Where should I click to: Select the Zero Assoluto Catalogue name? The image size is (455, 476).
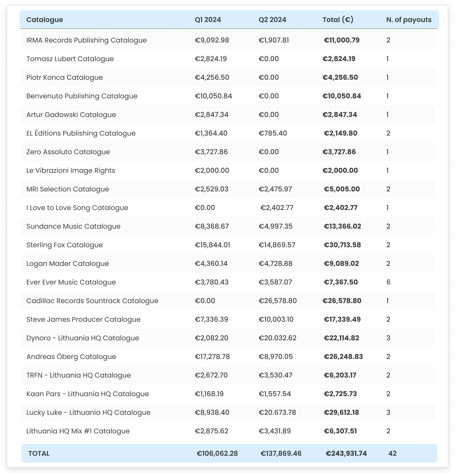coord(68,152)
